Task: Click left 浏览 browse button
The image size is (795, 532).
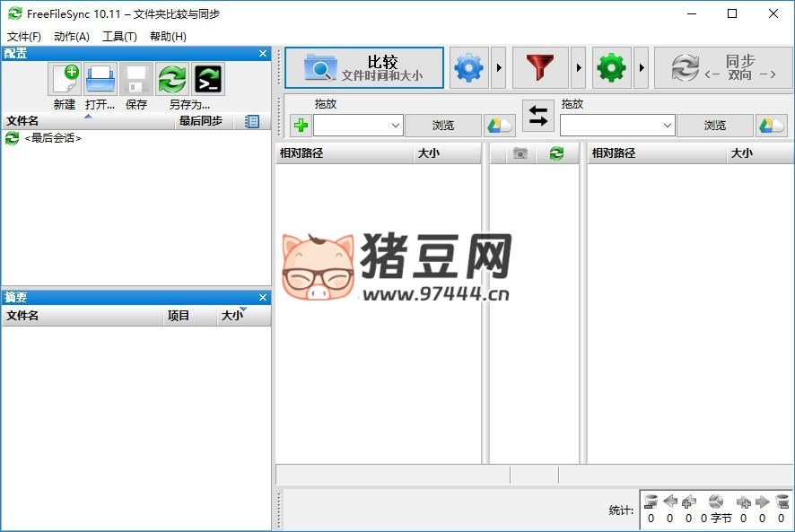Action: coord(443,126)
